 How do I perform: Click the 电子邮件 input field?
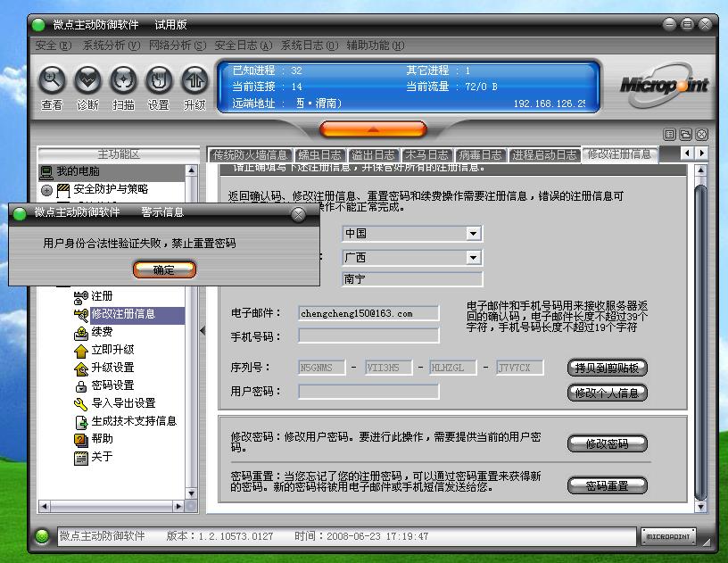point(368,313)
